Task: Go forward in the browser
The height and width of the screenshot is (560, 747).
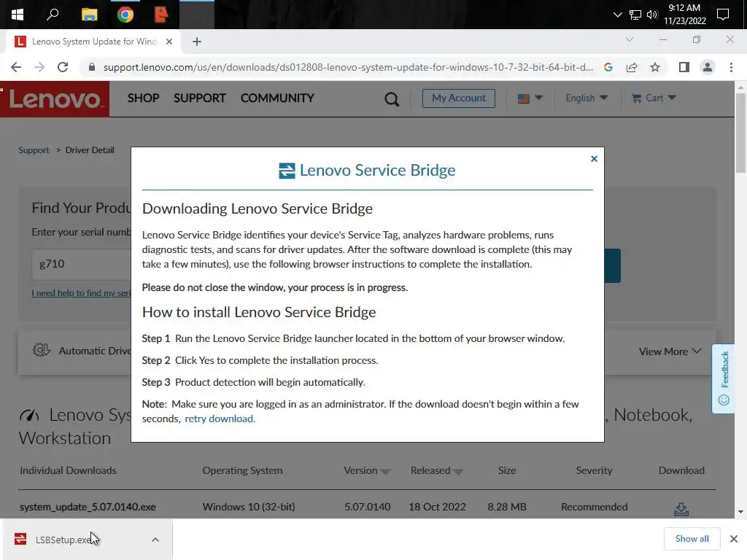Action: [x=39, y=67]
